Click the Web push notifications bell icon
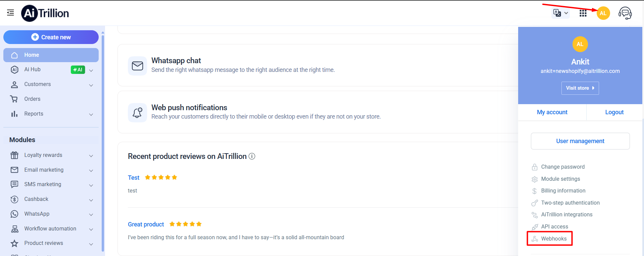Viewport: 644px width, 256px height. point(137,113)
